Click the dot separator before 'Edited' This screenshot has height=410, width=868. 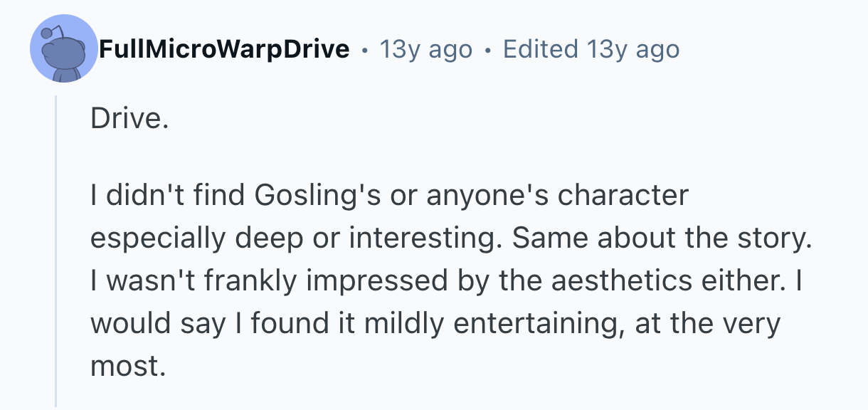pos(487,50)
